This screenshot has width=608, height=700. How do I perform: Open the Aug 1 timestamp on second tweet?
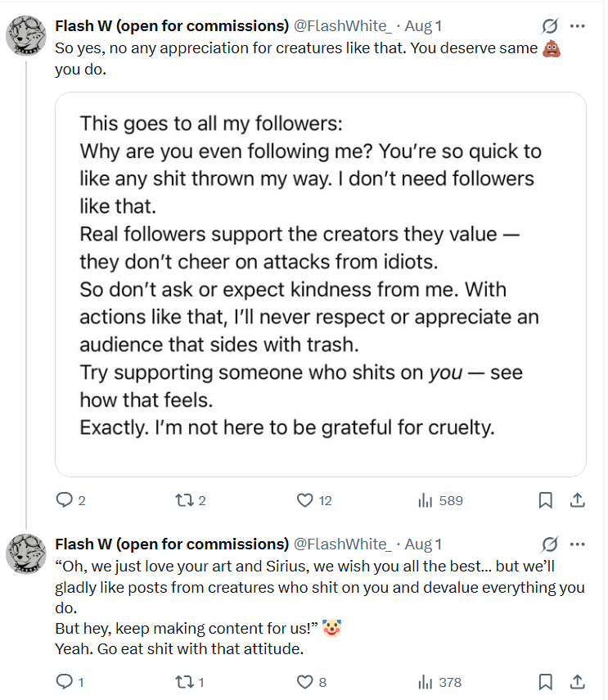[x=423, y=544]
